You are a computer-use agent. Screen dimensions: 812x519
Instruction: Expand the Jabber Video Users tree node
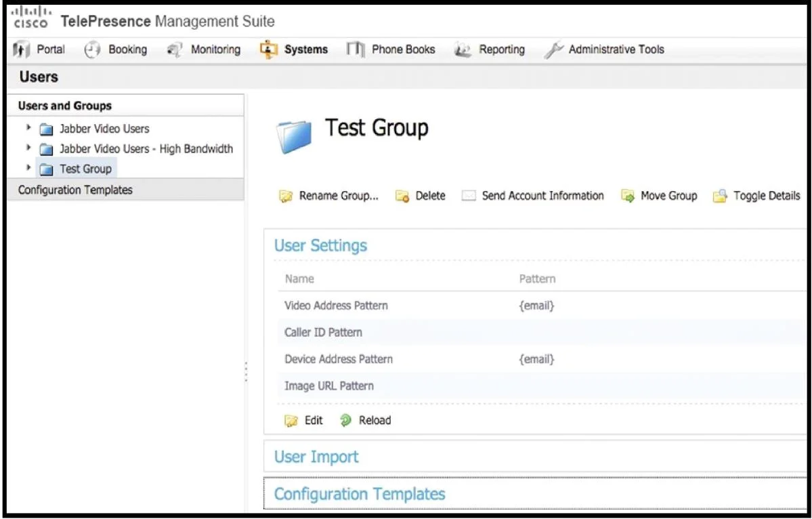pos(28,127)
